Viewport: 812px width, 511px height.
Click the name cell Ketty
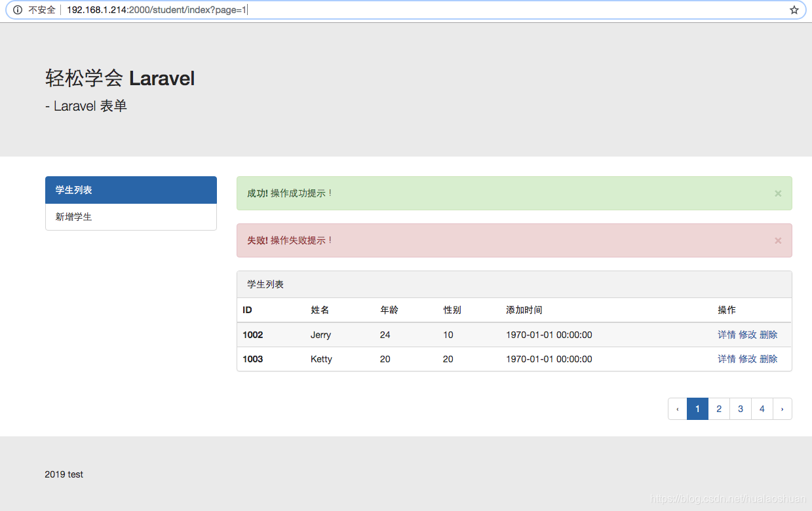point(321,359)
